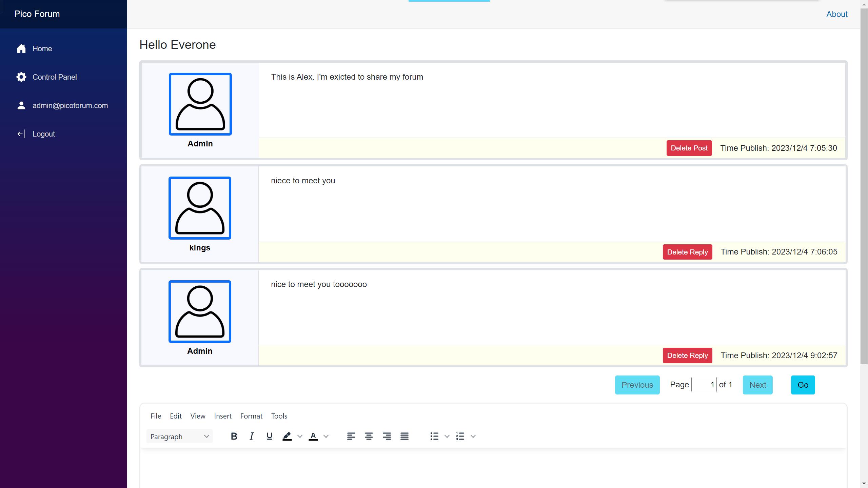Viewport: 868px width, 488px height.
Task: Align text right in editor
Action: pos(387,436)
